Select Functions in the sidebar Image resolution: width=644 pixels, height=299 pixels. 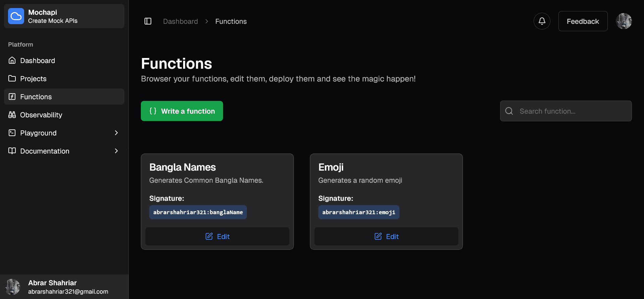pos(36,97)
